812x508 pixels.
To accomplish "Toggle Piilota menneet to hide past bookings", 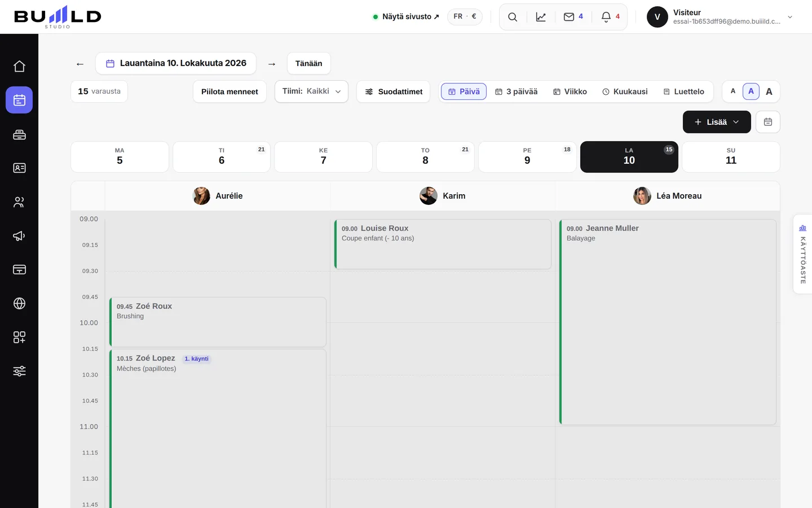I will (x=230, y=91).
